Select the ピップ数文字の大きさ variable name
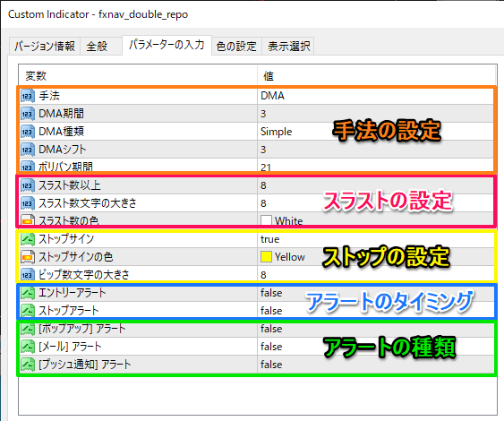Image resolution: width=504 pixels, height=421 pixels. [x=84, y=275]
